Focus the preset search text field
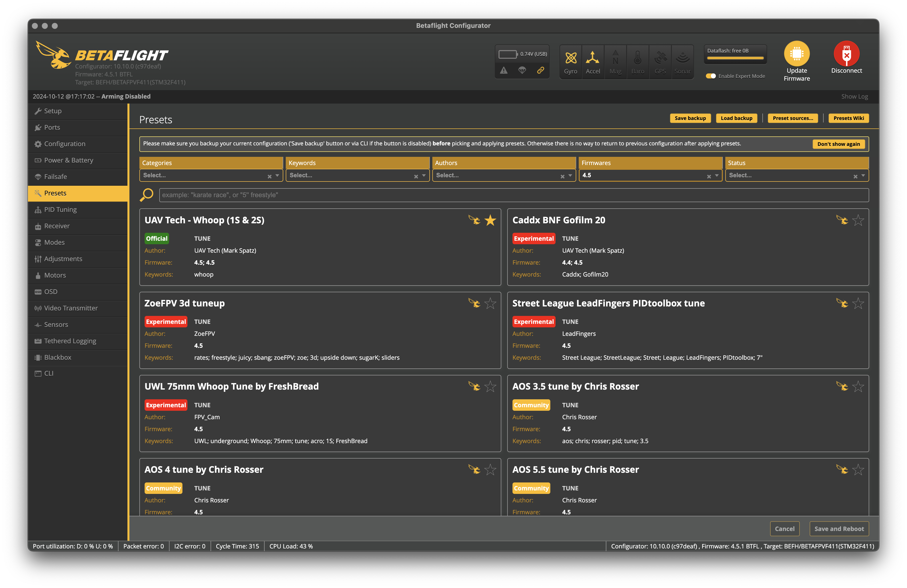Viewport: 907px width, 588px height. click(514, 195)
